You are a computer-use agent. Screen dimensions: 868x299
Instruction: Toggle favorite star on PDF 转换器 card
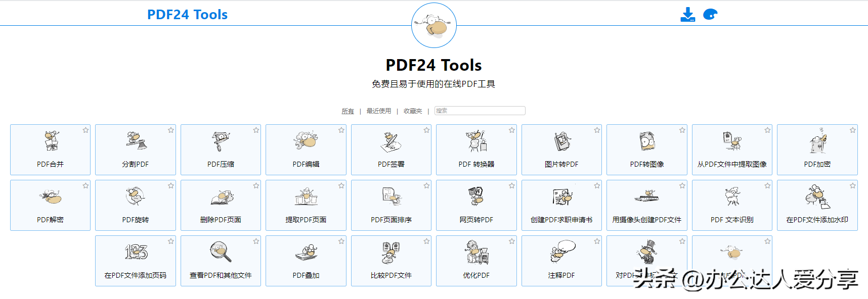(x=512, y=130)
